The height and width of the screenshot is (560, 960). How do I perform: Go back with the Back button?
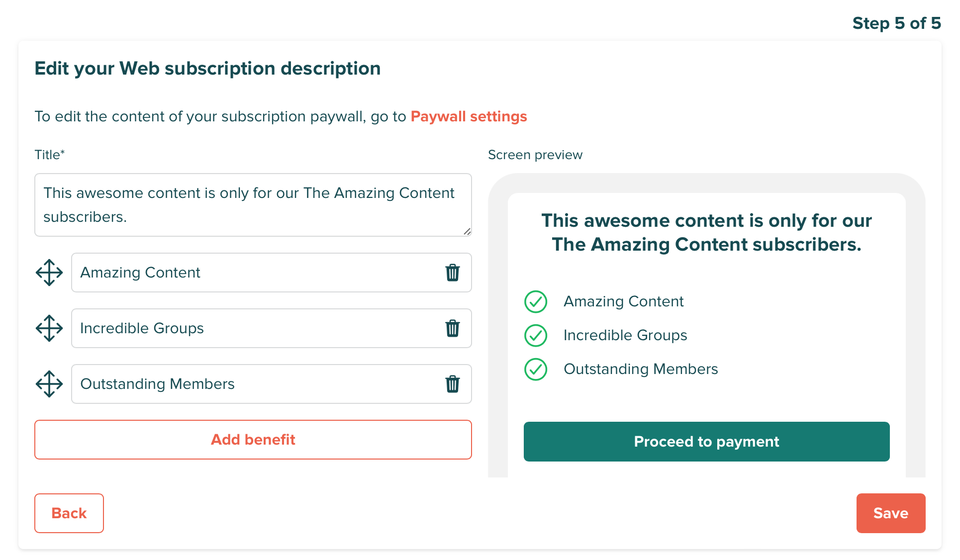(69, 513)
